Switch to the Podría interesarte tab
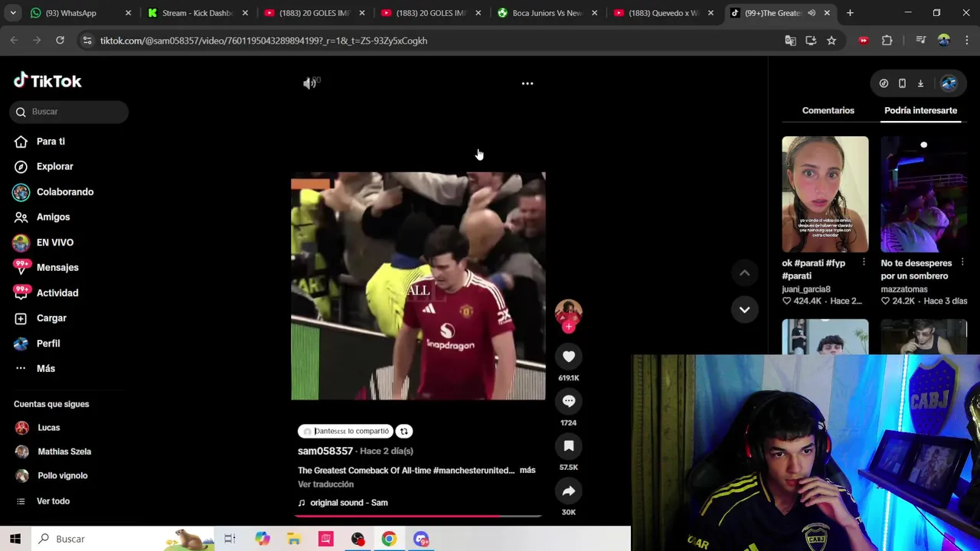Viewport: 980px width, 551px height. [x=920, y=110]
